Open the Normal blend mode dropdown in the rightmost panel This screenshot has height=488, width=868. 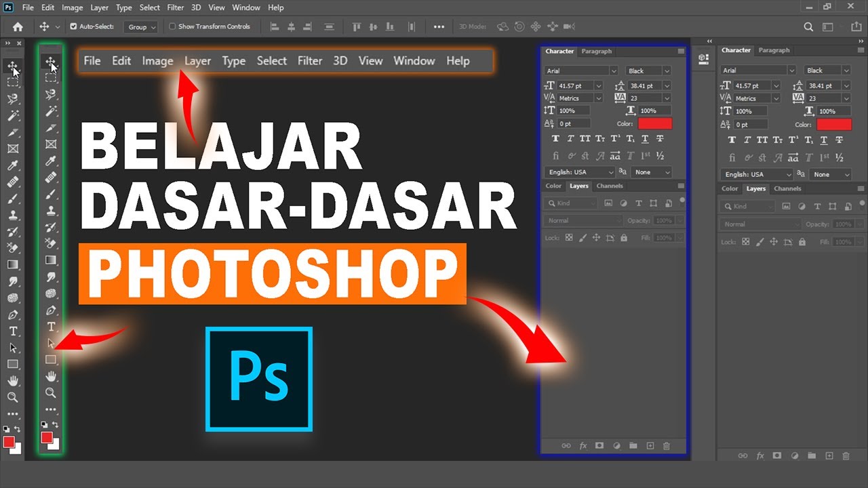[x=761, y=224]
